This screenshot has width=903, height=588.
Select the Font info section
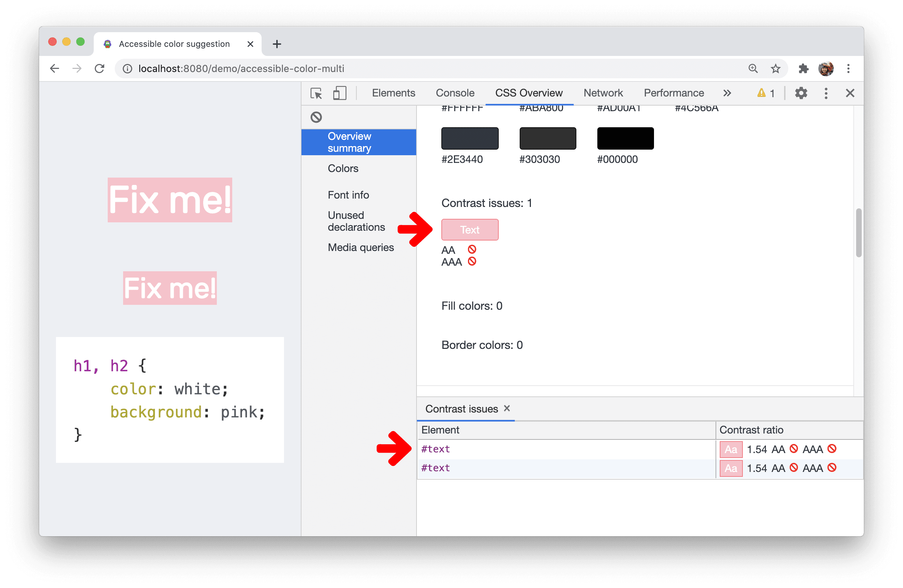click(x=348, y=195)
